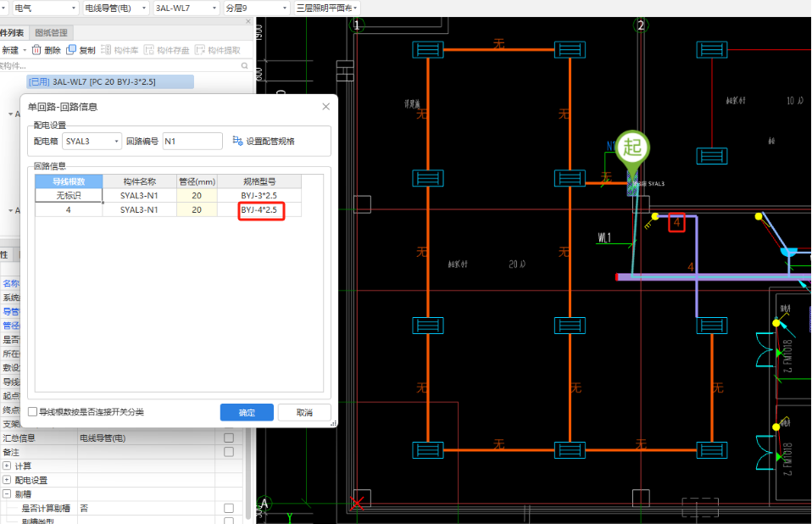The image size is (812, 524).
Task: Click the cyan ceiling lamp symbol
Action: tap(789, 253)
